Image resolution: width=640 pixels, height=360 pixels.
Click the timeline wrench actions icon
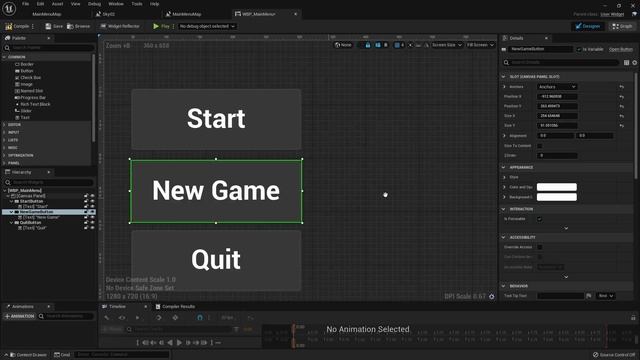[x=107, y=318]
